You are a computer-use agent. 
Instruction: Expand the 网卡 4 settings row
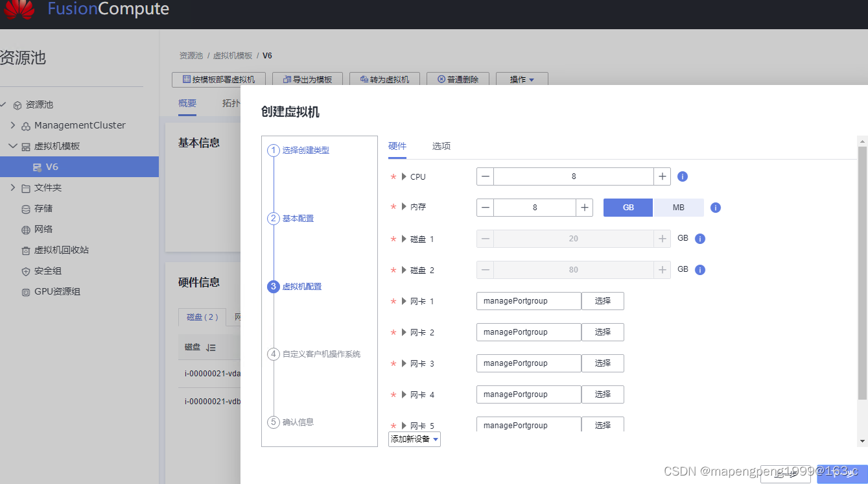click(405, 394)
